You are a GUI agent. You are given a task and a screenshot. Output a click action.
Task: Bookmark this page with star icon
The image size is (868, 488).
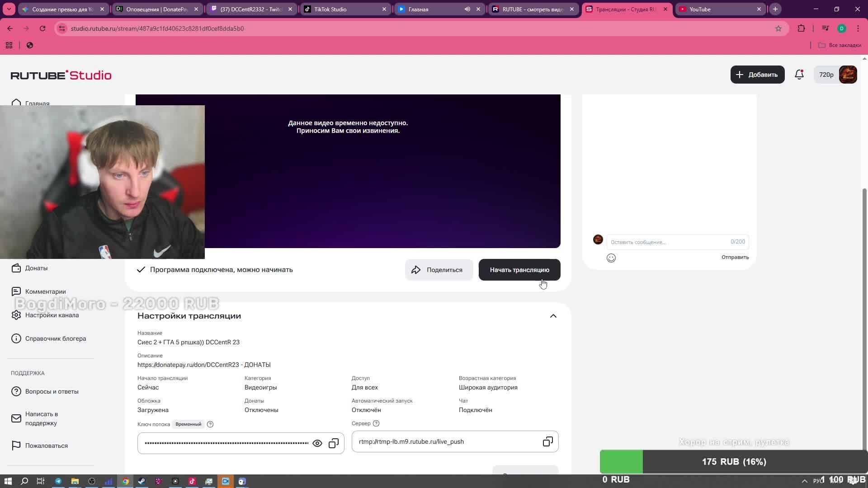(778, 28)
